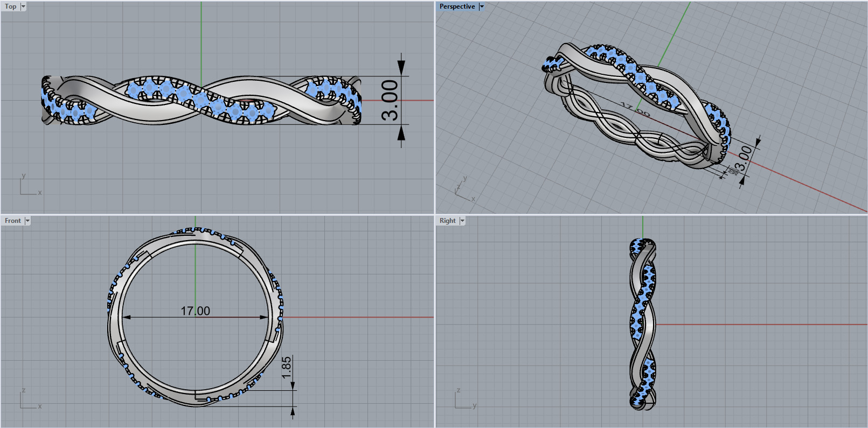Open the Perspective viewport dropdown arrow
Viewport: 868px width, 428px height.
click(x=482, y=6)
